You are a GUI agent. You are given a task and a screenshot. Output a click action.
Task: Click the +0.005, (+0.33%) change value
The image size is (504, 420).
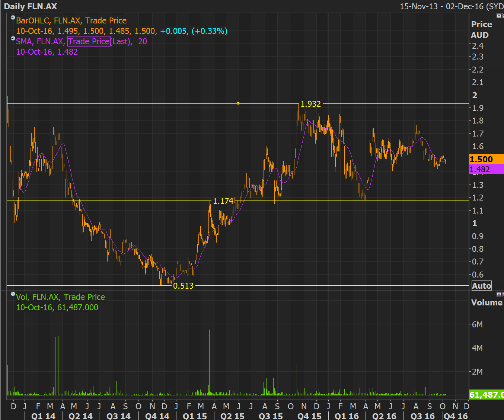tap(194, 31)
